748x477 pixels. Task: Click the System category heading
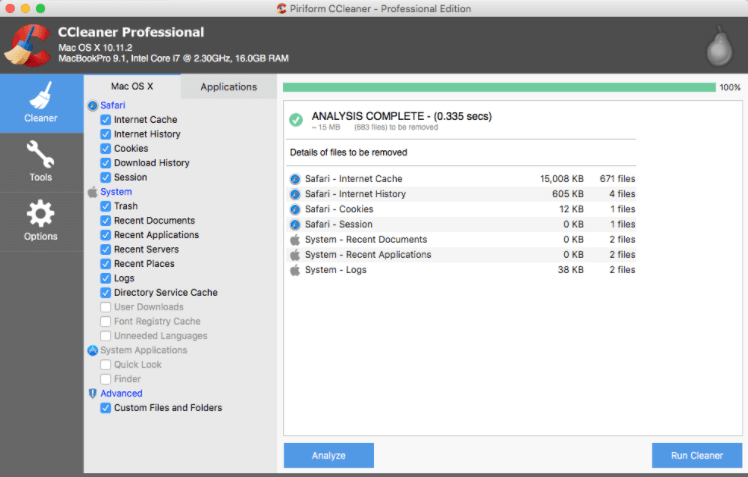[x=116, y=192]
